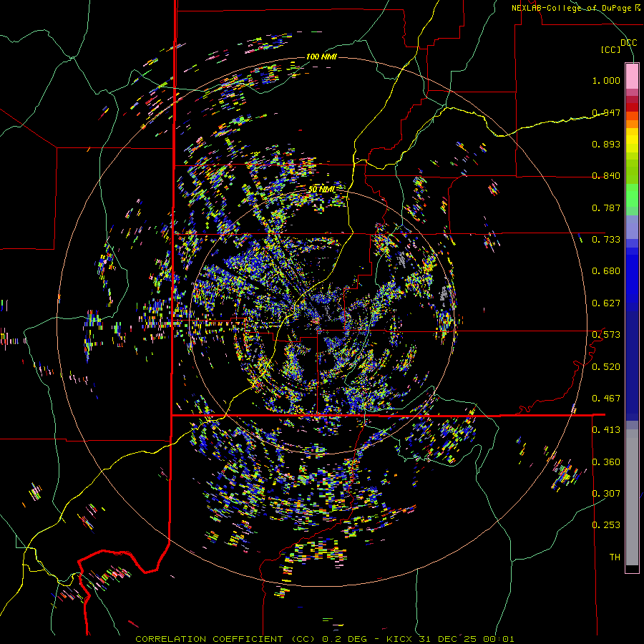Image resolution: width=644 pixels, height=644 pixels.
Task: Select the 0.307 legend value
Action: (606, 494)
